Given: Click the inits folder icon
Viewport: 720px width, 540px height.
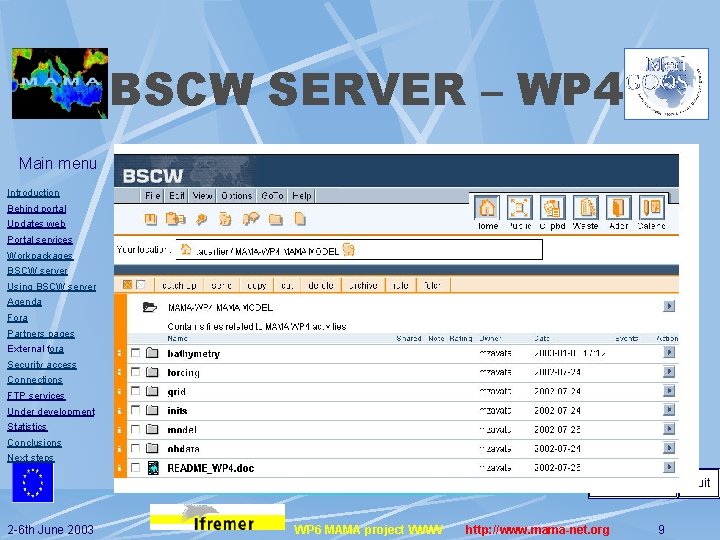Looking at the screenshot, I should (152, 410).
